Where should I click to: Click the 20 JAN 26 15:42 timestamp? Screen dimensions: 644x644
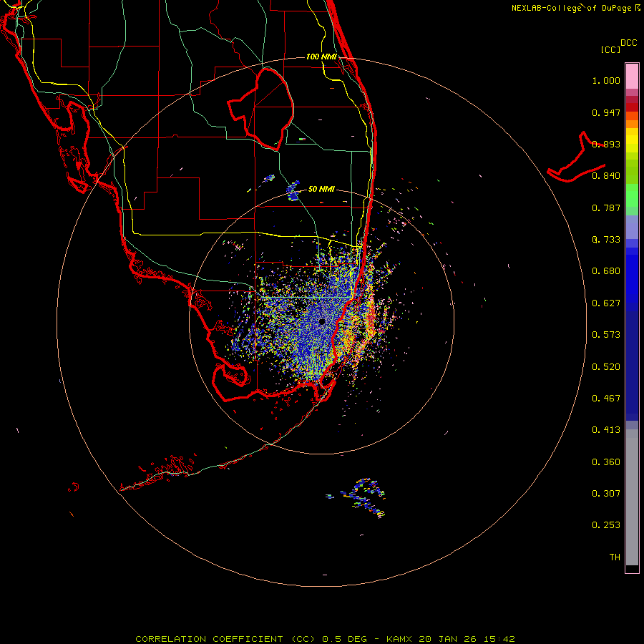[x=467, y=639]
